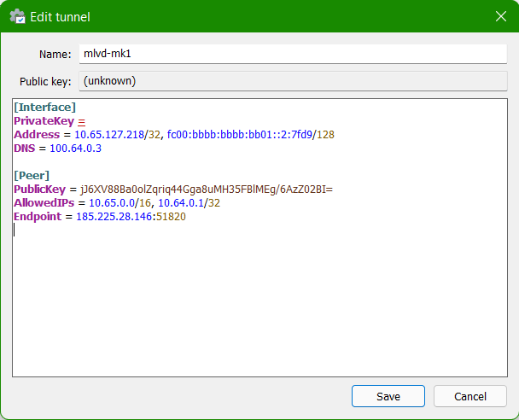This screenshot has height=420, width=519.
Task: Click the Public key (unknown) field
Action: (x=292, y=82)
